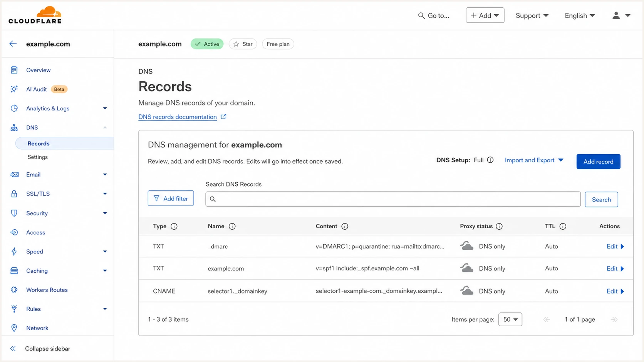Viewport: 644px width, 362px height.
Task: Click the Add record button
Action: (x=598, y=162)
